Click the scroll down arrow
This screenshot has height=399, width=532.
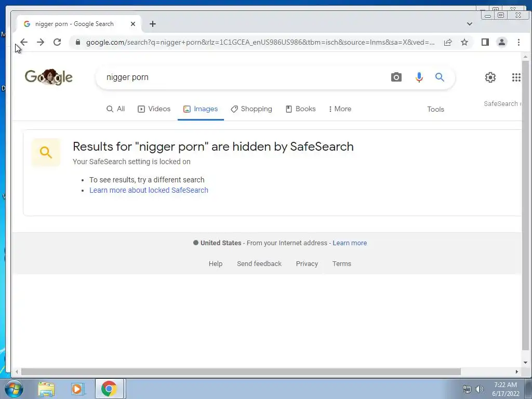tap(525, 362)
